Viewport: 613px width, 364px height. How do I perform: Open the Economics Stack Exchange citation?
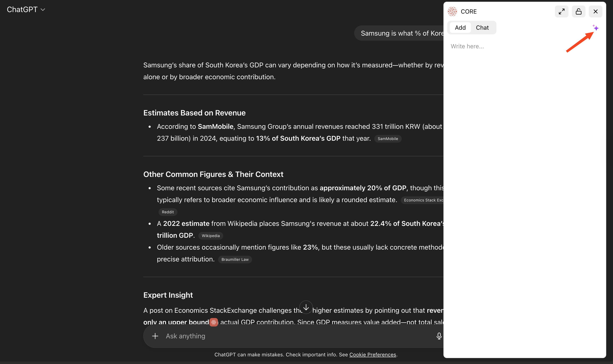tap(423, 200)
